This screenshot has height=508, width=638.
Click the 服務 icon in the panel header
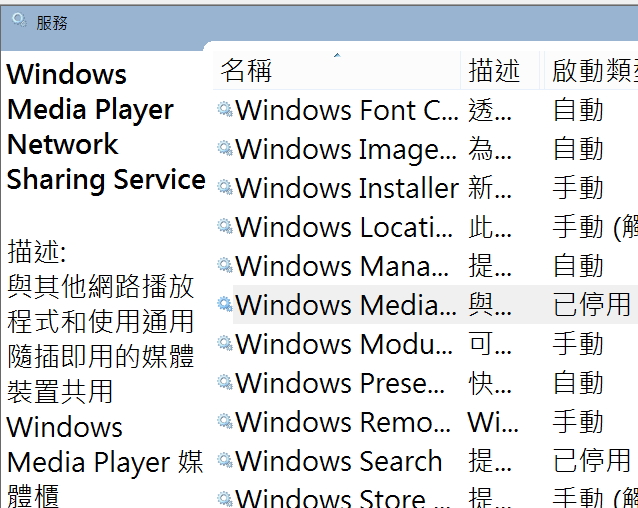pos(19,20)
